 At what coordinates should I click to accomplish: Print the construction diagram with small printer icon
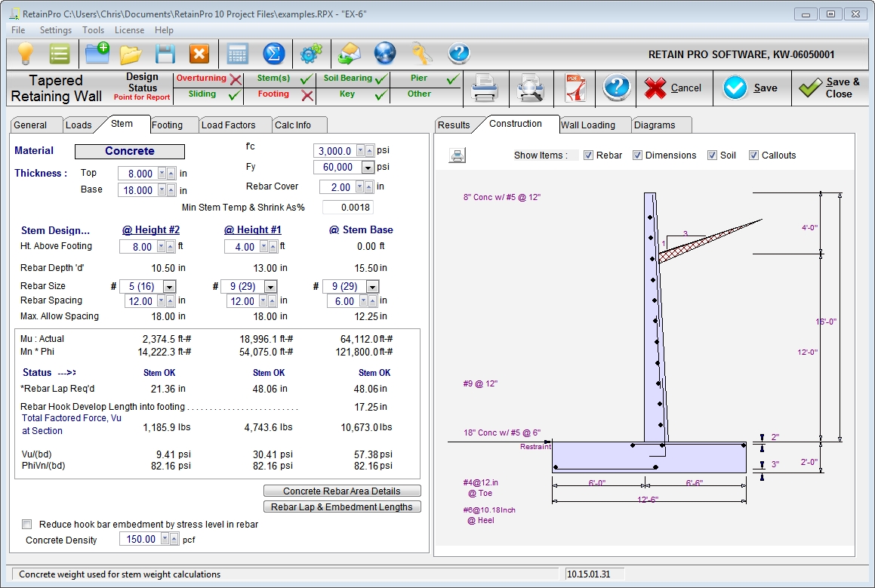click(x=458, y=155)
